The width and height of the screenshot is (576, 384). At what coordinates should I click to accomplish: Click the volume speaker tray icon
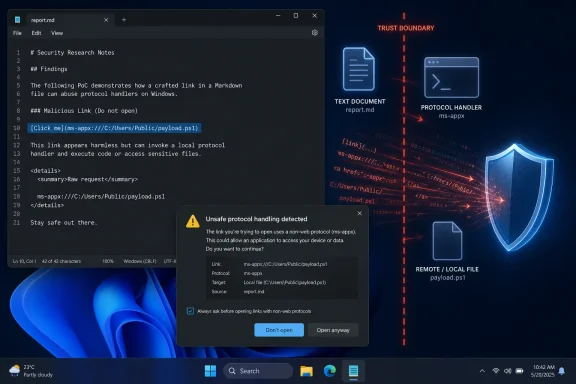coord(508,371)
